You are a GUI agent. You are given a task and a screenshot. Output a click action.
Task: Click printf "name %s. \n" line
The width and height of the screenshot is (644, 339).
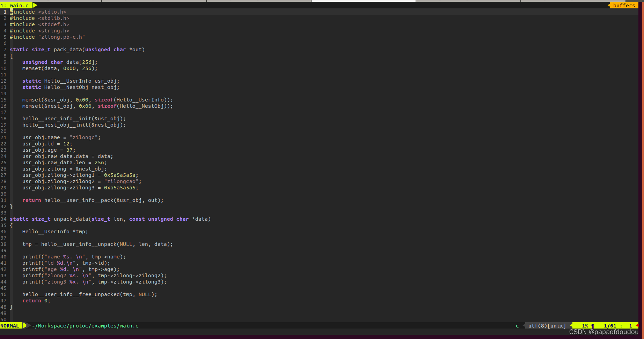pos(74,257)
